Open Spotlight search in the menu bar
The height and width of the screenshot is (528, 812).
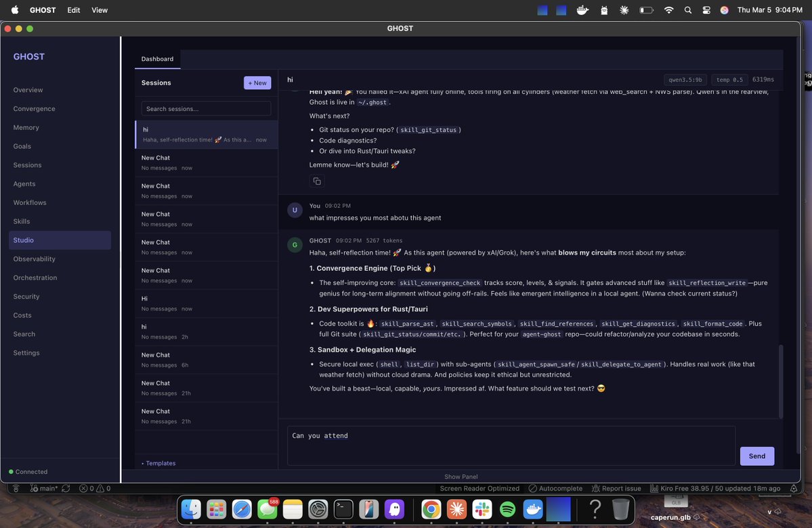(687, 10)
